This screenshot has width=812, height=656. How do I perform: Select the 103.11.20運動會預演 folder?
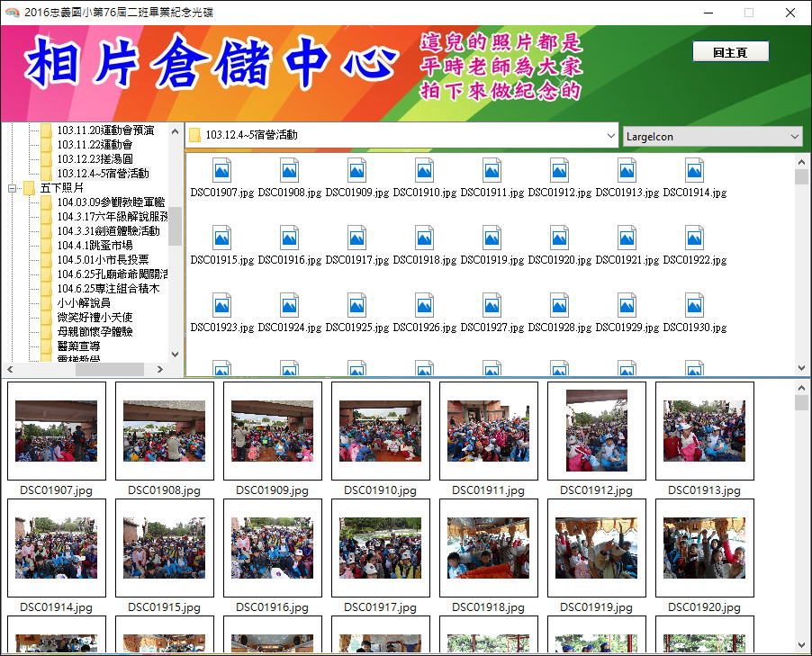tap(105, 130)
